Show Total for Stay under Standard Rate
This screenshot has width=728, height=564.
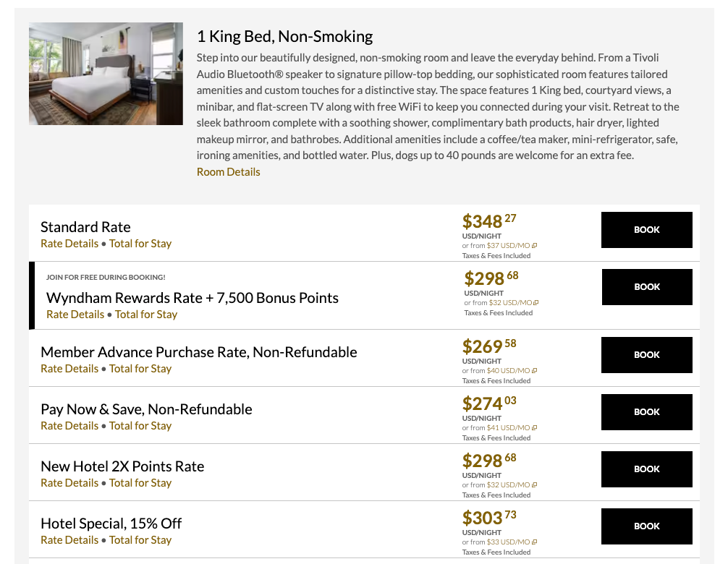coord(140,244)
